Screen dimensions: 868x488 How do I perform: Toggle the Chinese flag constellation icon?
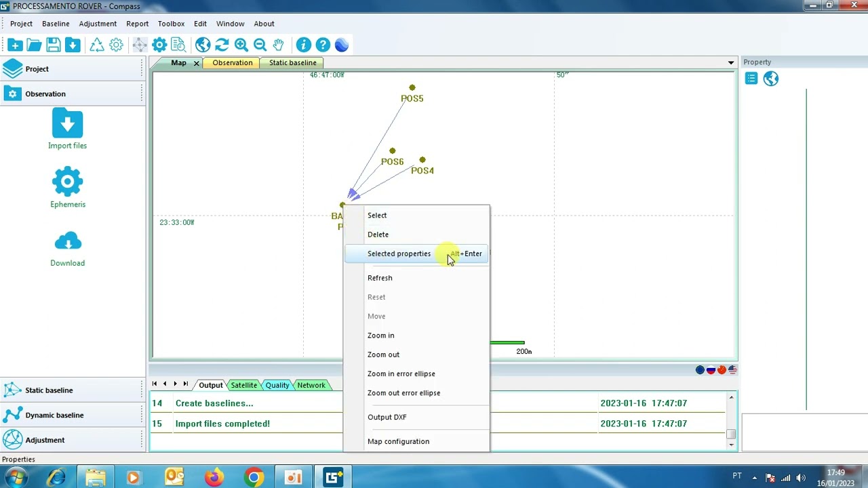pos(722,369)
